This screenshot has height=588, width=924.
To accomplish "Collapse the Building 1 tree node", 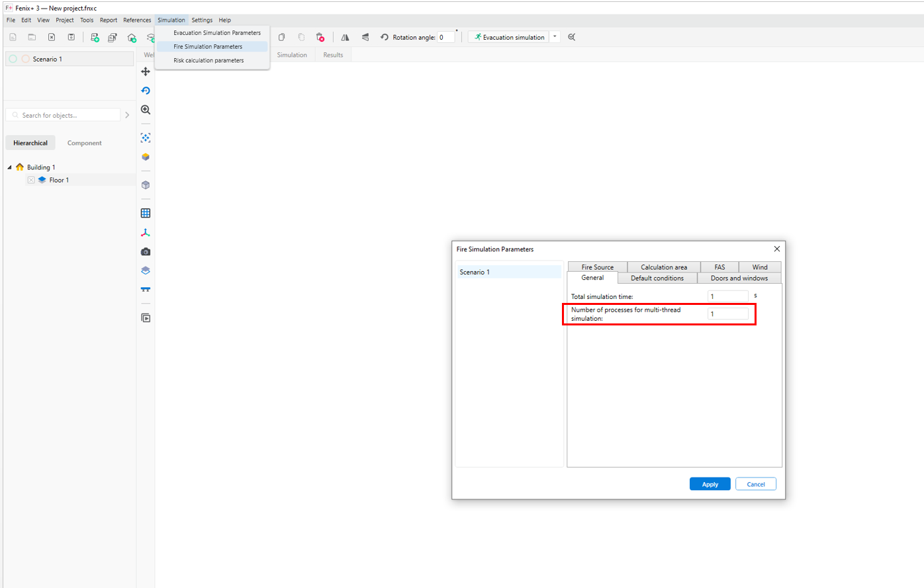I will tap(9, 167).
